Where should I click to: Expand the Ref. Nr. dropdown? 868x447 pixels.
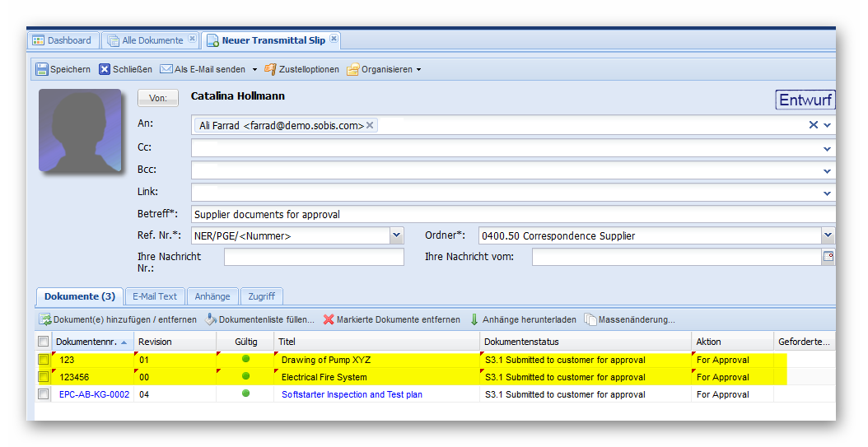397,236
